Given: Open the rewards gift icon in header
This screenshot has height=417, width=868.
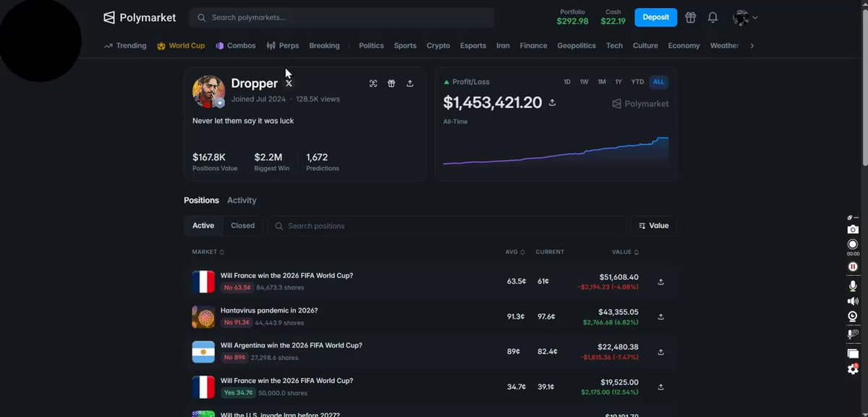Looking at the screenshot, I should (x=691, y=17).
